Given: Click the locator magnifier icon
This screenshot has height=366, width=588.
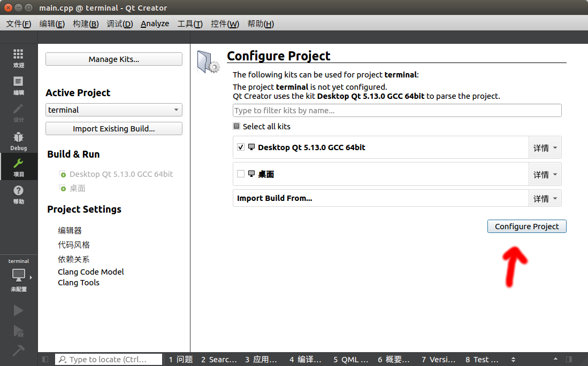Looking at the screenshot, I should tap(63, 359).
